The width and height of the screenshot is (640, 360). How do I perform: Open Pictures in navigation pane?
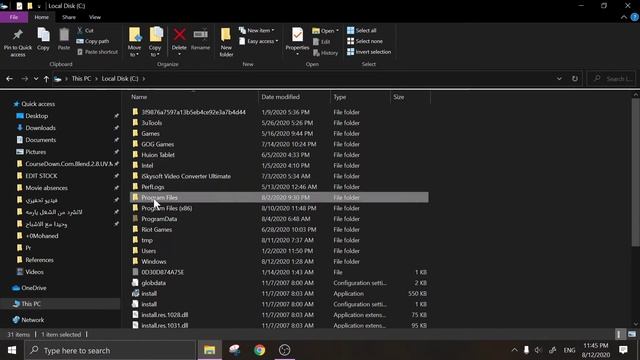[x=36, y=152]
